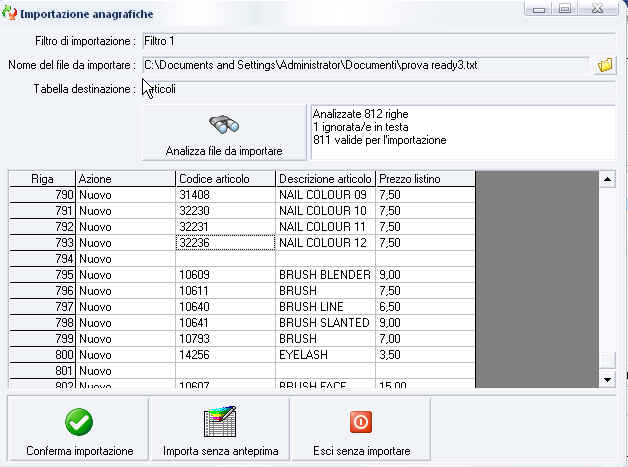Click the Azione column header
Image resolution: width=628 pixels, height=467 pixels.
point(125,179)
